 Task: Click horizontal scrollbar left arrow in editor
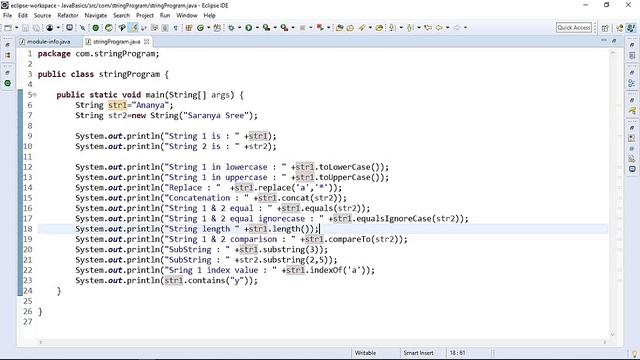pyautogui.click(x=40, y=342)
